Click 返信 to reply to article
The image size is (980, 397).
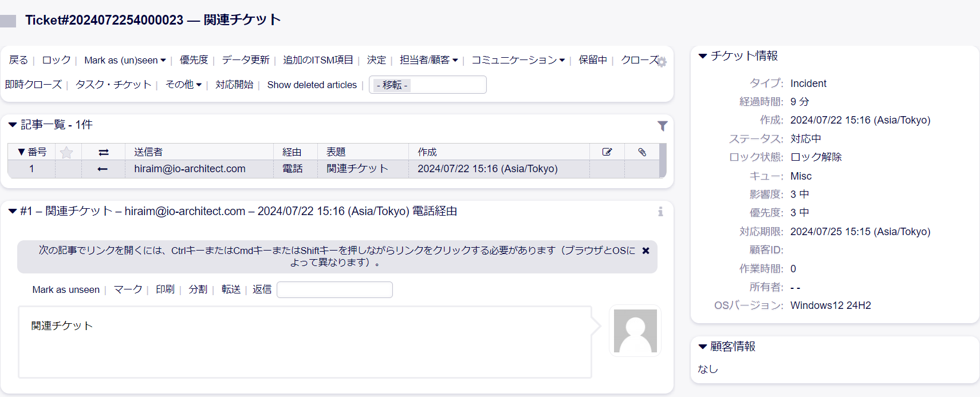[x=262, y=289]
